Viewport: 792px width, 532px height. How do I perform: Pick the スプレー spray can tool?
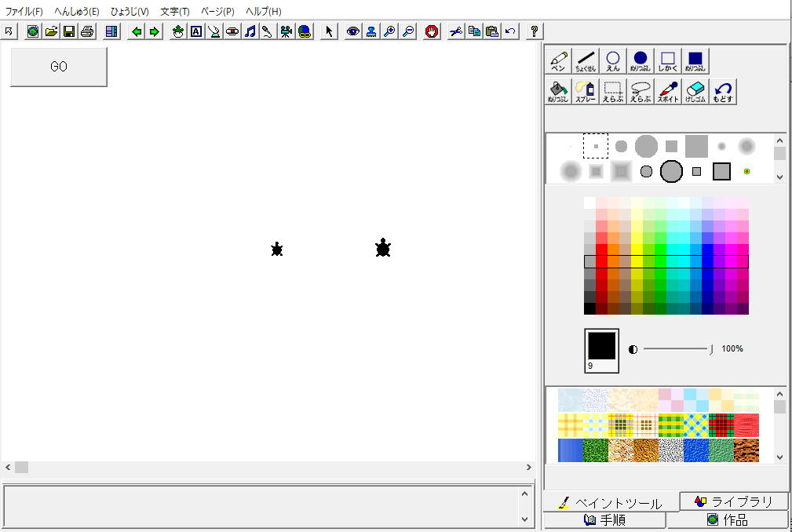(586, 92)
